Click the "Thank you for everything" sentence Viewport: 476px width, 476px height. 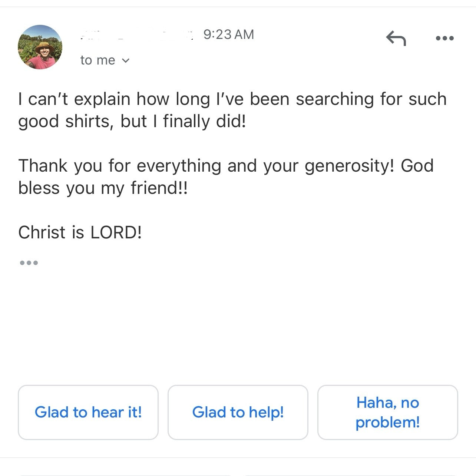point(225,176)
